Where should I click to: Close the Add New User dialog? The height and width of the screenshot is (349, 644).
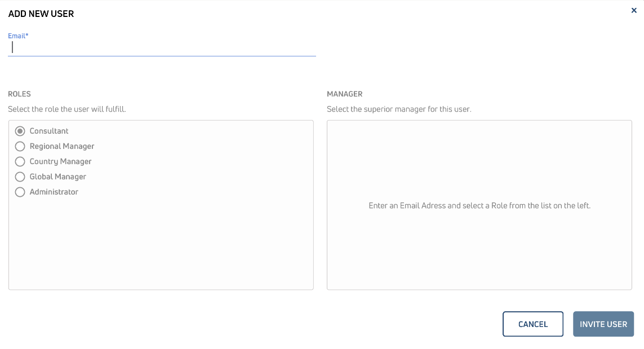634,10
